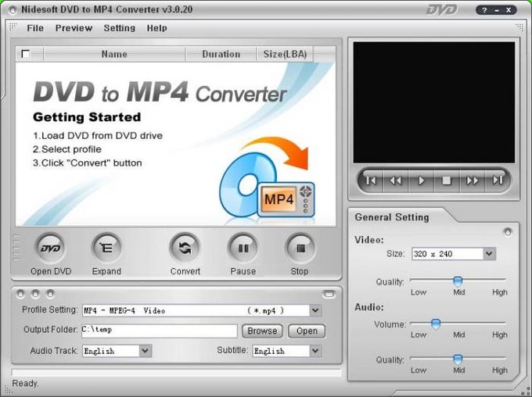Close window with title bar X
The height and width of the screenshot is (397, 532).
pos(509,10)
